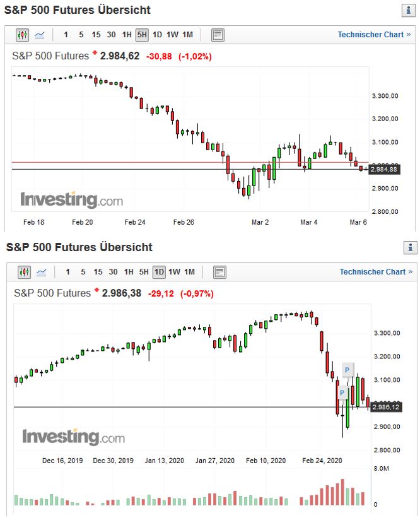The height and width of the screenshot is (518, 420).
Task: Click the 2.984,88 price label on top chart
Action: [x=385, y=169]
